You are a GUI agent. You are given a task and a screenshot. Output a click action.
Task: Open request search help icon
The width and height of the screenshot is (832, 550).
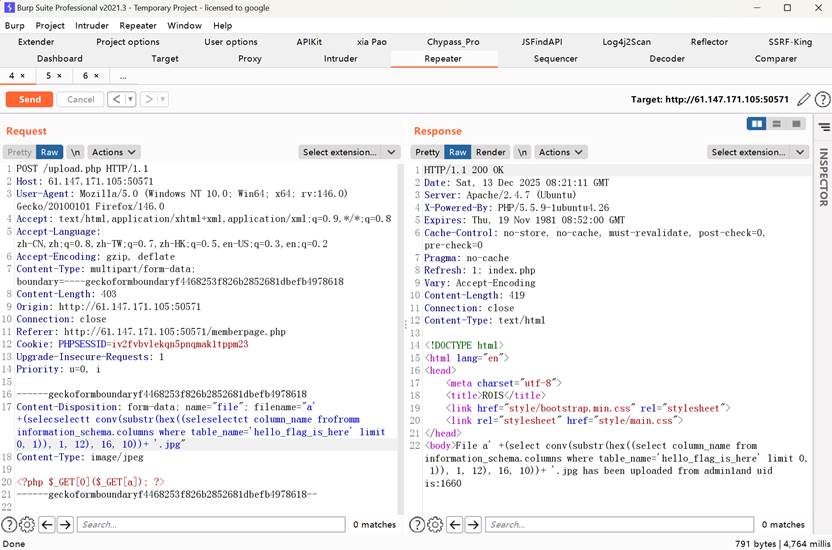pyautogui.click(x=9, y=525)
